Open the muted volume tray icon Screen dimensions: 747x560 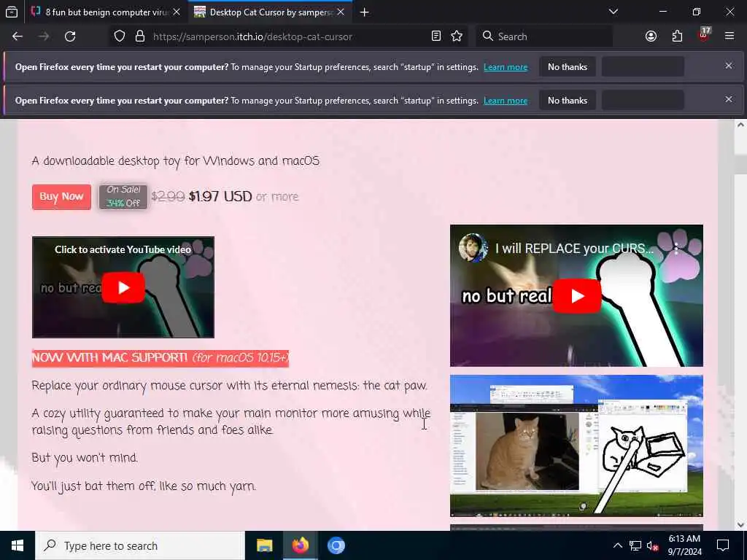pyautogui.click(x=652, y=545)
